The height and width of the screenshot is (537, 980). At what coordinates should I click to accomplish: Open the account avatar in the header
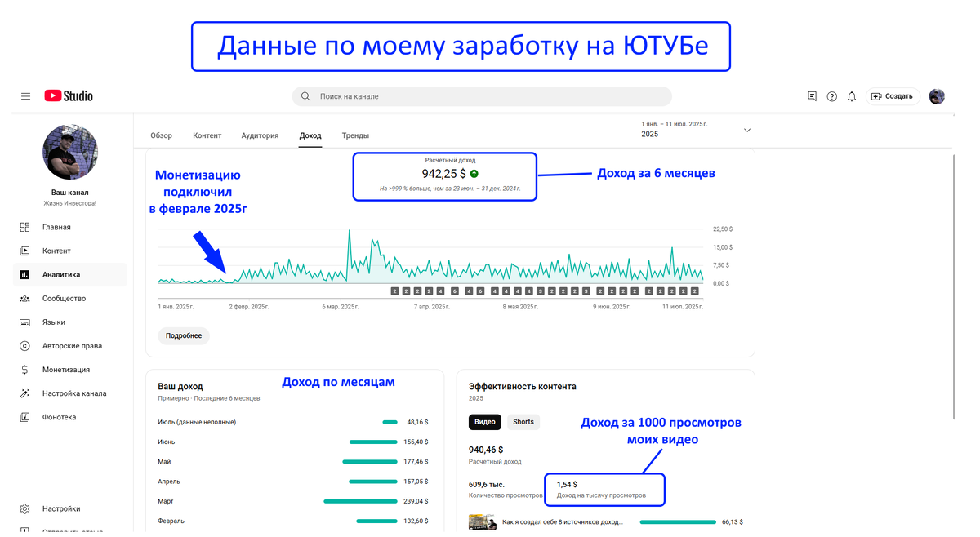coord(937,96)
